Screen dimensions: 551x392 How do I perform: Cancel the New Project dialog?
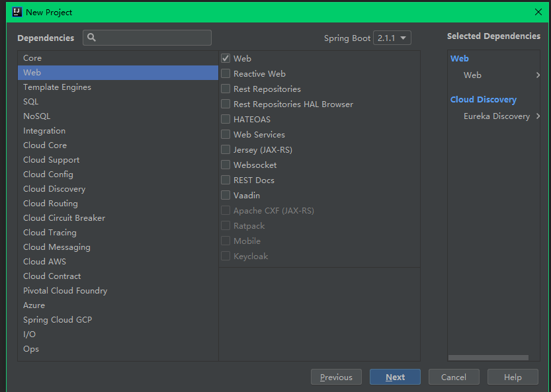[x=454, y=377]
